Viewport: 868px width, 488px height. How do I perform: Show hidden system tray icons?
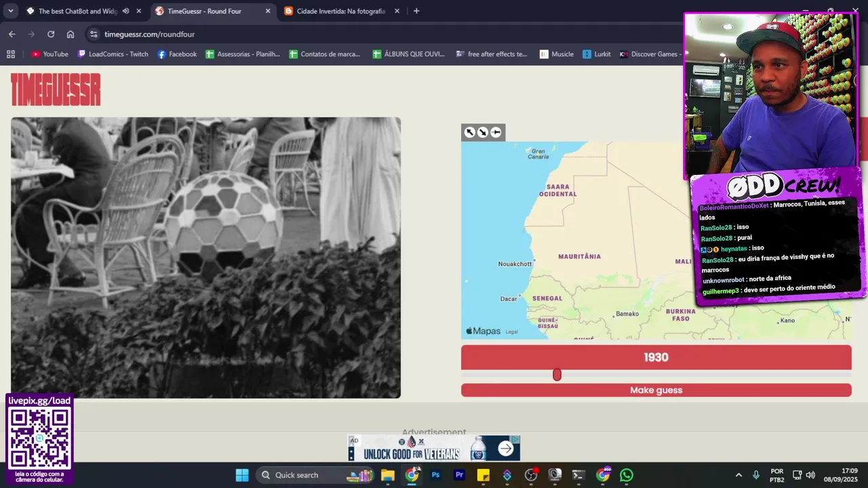point(738,475)
